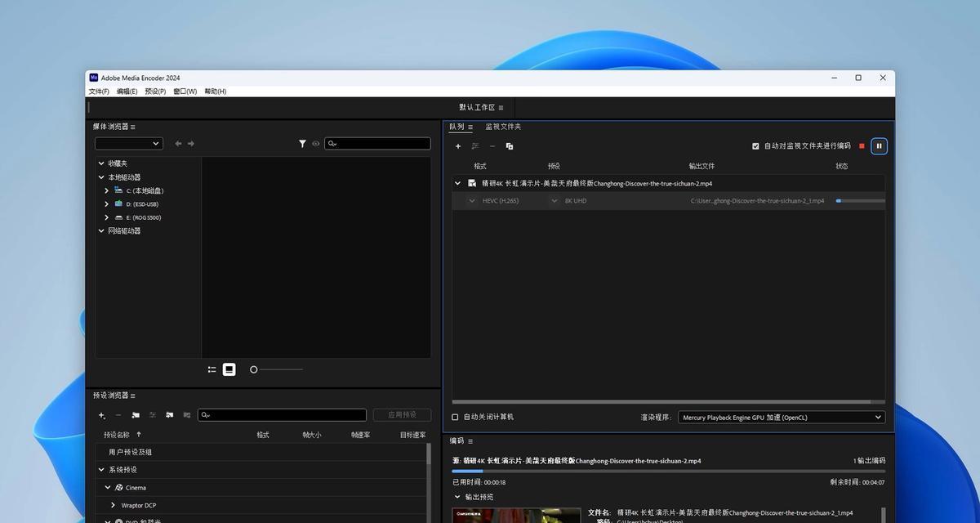980x523 pixels.
Task: Click the new preset group folder icon
Action: coord(136,415)
